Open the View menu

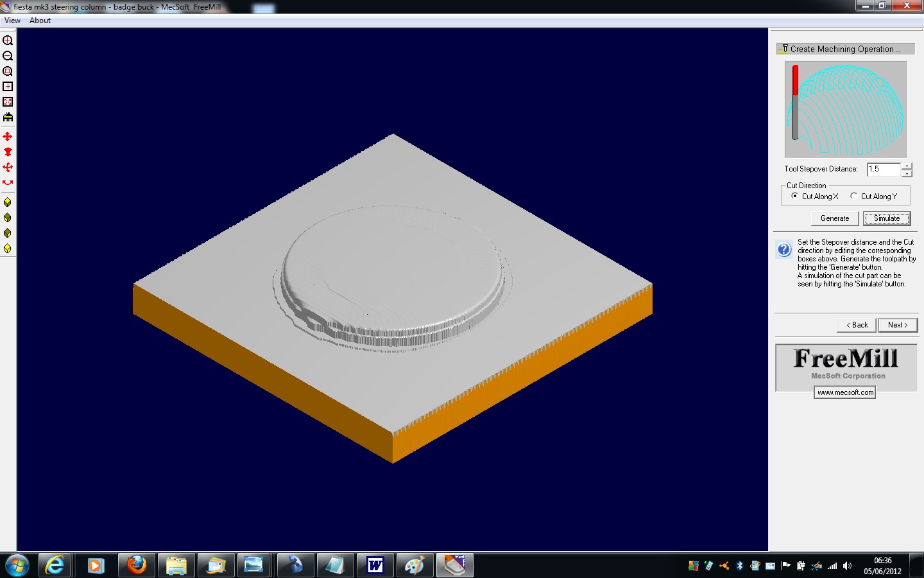point(12,21)
